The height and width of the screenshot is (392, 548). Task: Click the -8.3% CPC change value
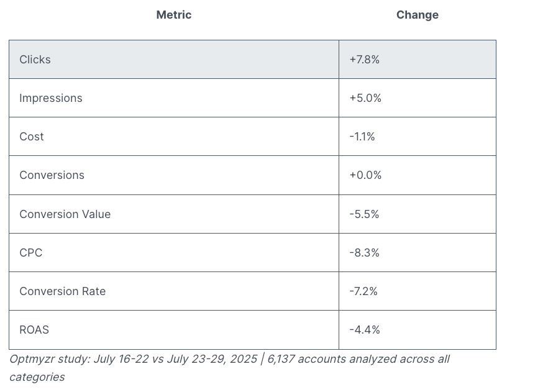364,253
